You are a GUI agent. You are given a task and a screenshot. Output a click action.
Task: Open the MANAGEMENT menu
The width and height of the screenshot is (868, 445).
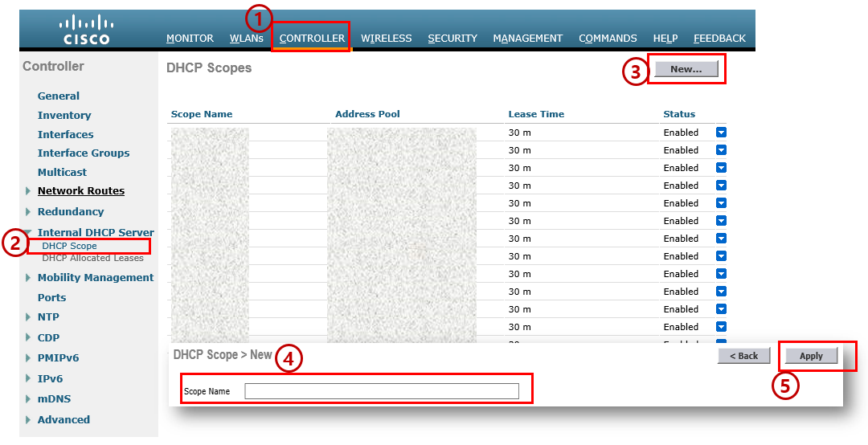coord(527,39)
